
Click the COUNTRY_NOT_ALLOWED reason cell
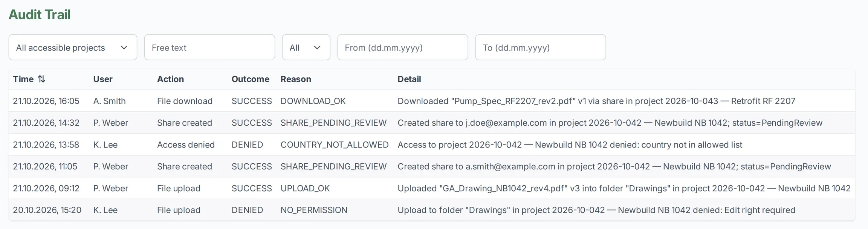[x=335, y=144]
